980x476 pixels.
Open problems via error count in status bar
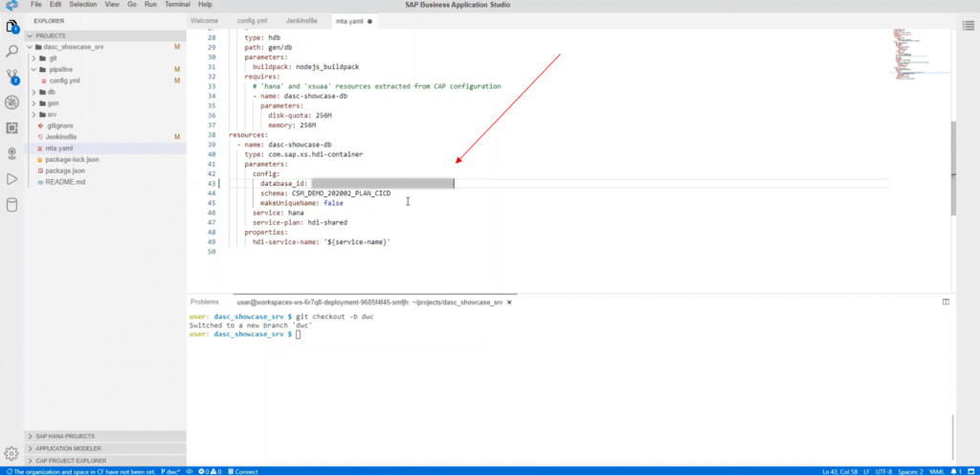[x=210, y=471]
